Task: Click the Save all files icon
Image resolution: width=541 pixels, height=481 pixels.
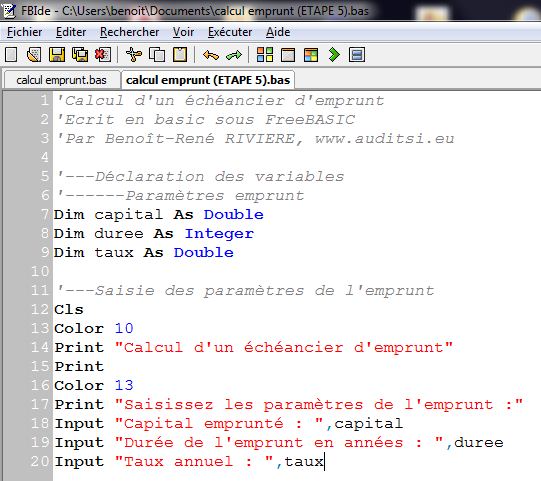Action: click(80, 55)
